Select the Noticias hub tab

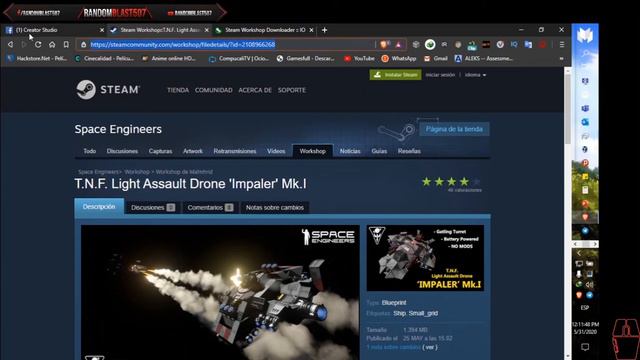pyautogui.click(x=350, y=151)
